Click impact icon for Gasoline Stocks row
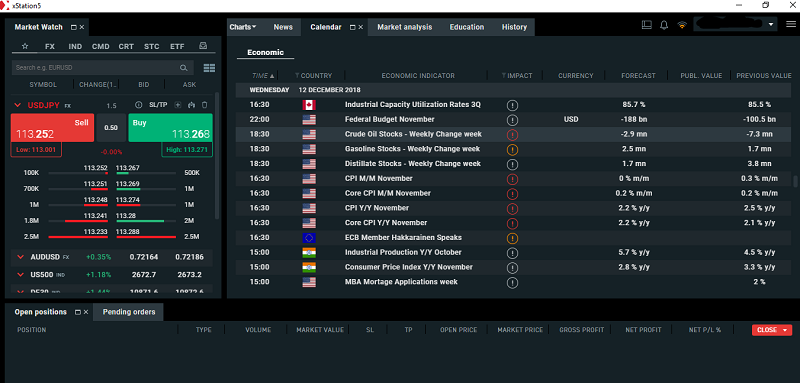The width and height of the screenshot is (800, 383). click(512, 149)
